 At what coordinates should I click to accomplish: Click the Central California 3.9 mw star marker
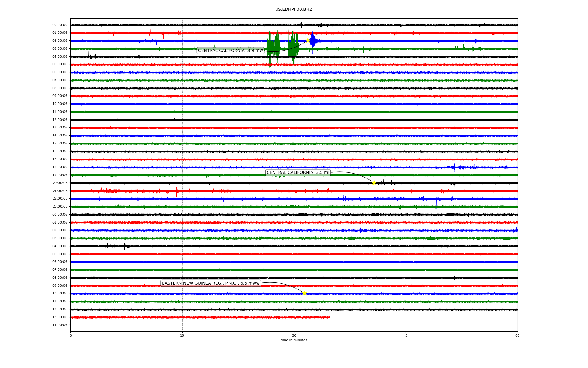coord(308,40)
